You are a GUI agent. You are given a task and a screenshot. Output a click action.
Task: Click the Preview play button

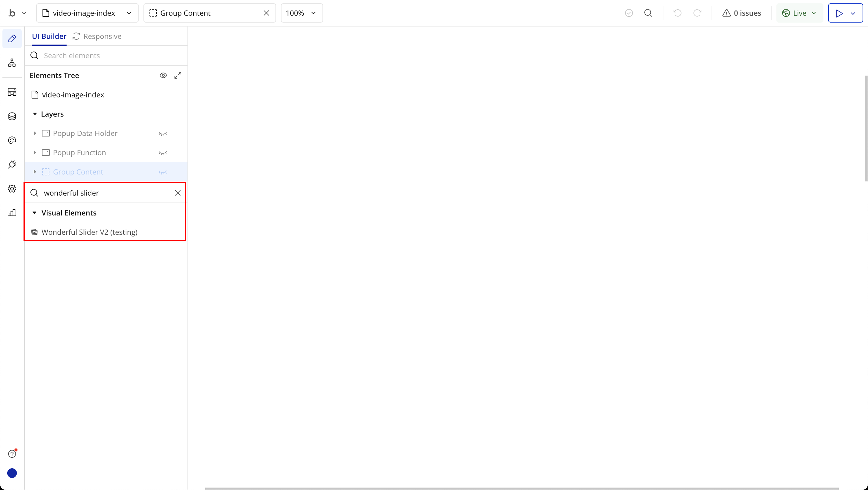click(x=839, y=13)
